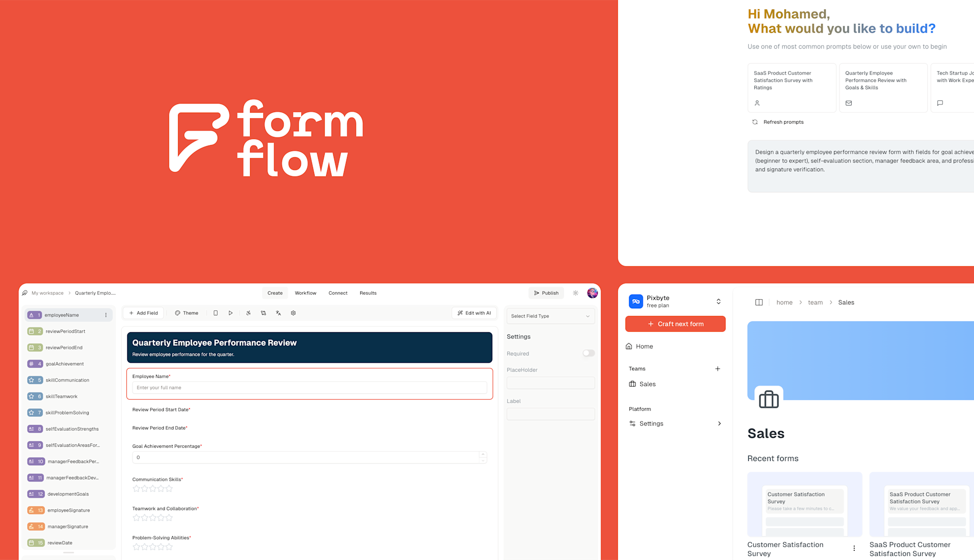Click the Label settings input
This screenshot has height=560, width=974.
pos(550,414)
